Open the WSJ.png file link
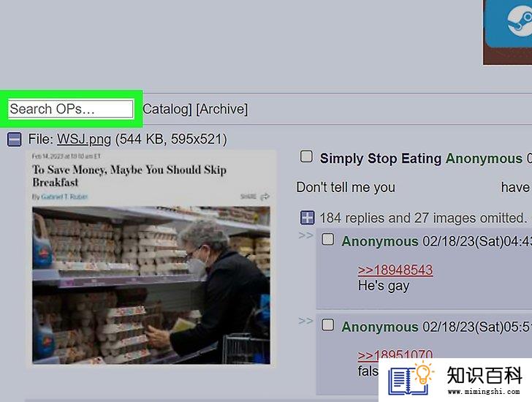This screenshot has width=532, height=402. click(x=84, y=139)
